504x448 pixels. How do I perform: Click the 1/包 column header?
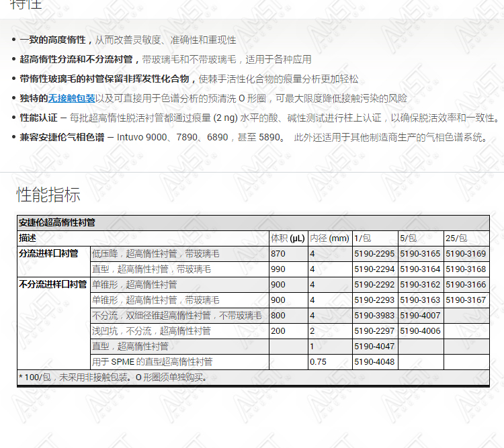pos(363,238)
